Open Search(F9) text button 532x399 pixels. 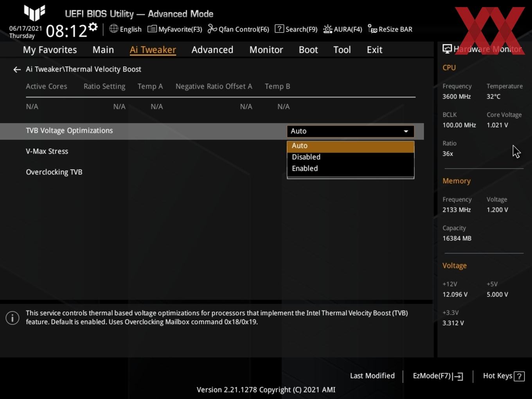pos(301,29)
